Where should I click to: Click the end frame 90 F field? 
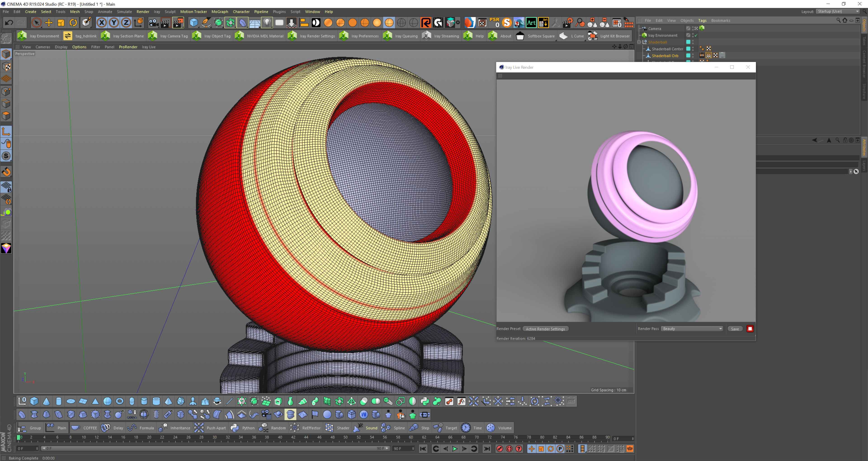pos(404,449)
